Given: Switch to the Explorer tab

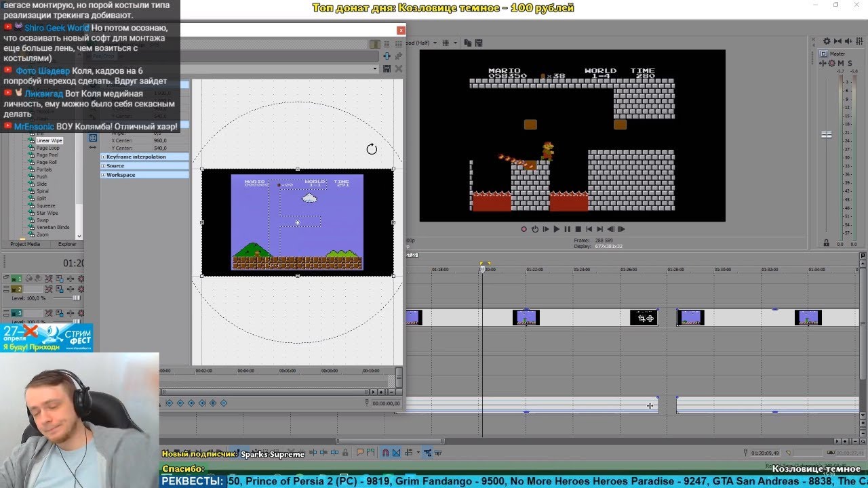Looking at the screenshot, I should click(67, 244).
